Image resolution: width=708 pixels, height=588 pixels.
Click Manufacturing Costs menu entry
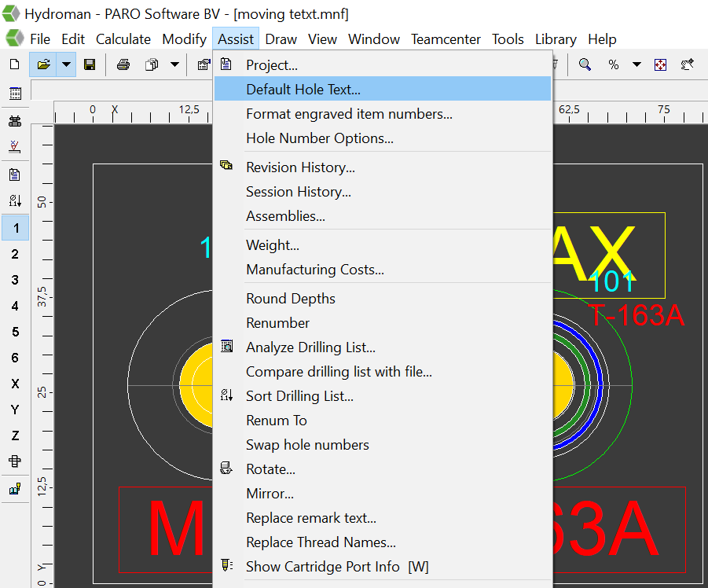[315, 270]
